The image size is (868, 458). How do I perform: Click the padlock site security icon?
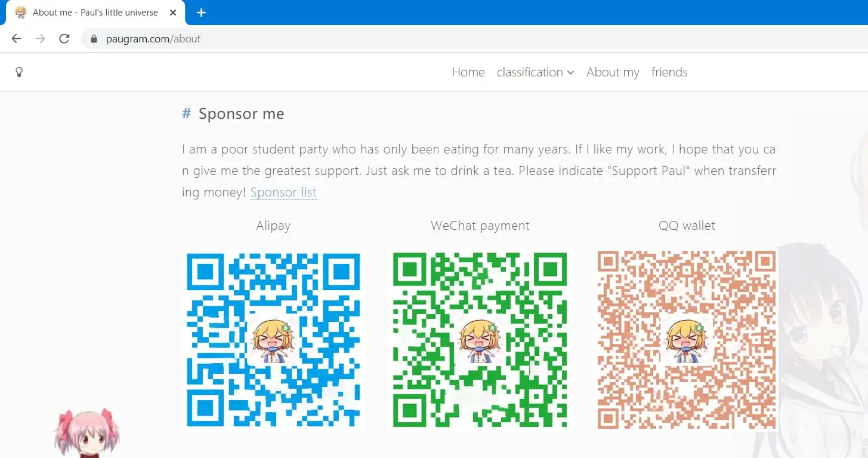(93, 39)
